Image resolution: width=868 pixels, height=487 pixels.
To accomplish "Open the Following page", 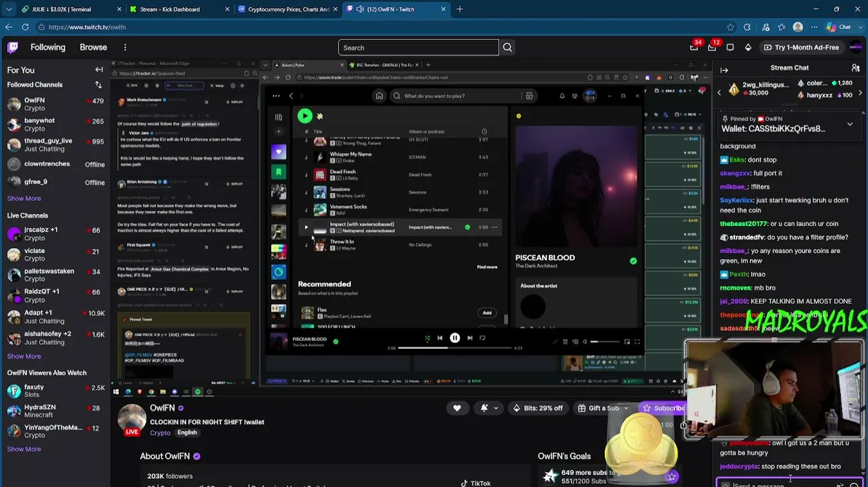I will point(48,47).
